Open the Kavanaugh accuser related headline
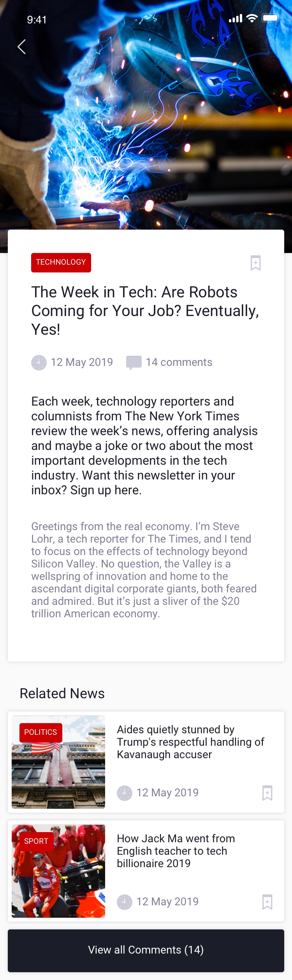 coord(190,742)
